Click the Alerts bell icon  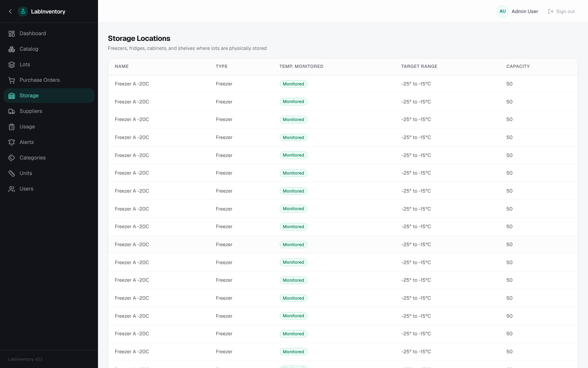12,142
